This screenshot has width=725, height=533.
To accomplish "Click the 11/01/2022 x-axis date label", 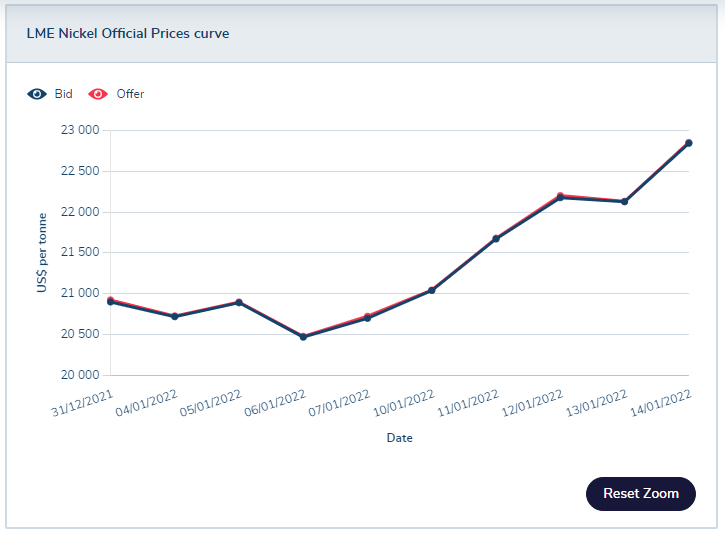I will [468, 403].
